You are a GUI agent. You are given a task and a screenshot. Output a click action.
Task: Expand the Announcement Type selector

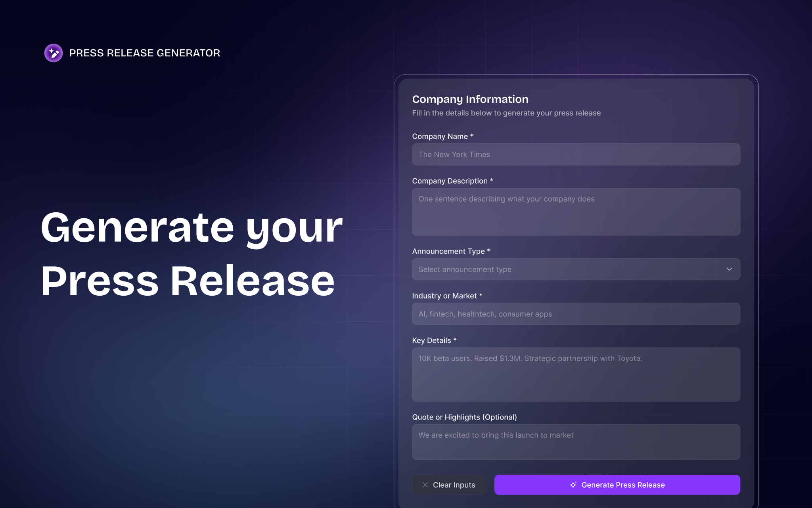[576, 269]
